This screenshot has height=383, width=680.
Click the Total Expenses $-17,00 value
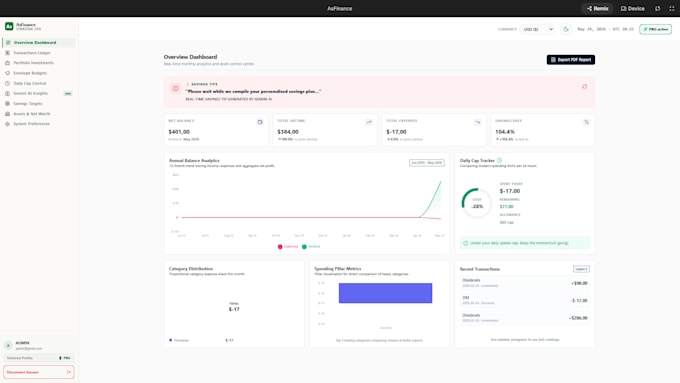tap(396, 132)
